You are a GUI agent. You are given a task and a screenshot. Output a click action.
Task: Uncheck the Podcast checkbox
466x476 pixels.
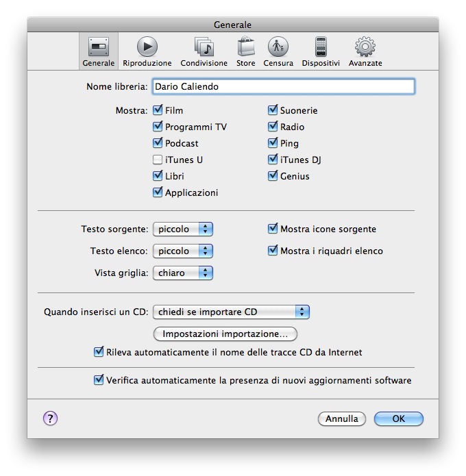point(158,144)
